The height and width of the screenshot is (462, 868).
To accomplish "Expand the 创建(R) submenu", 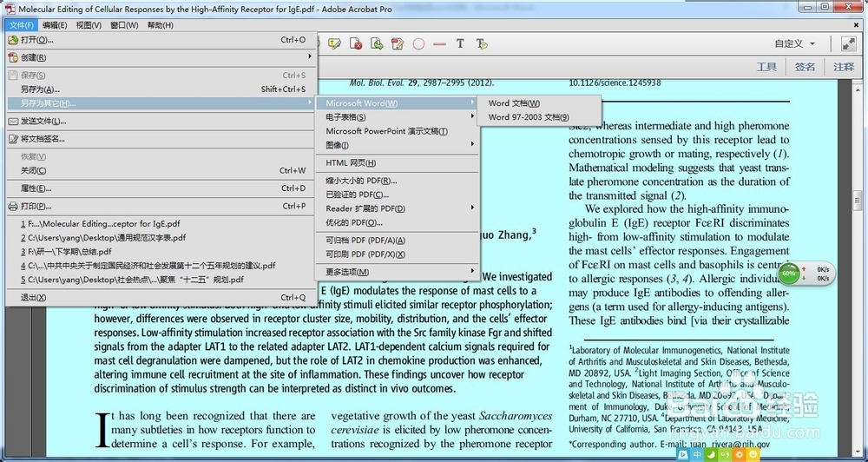I will 161,57.
